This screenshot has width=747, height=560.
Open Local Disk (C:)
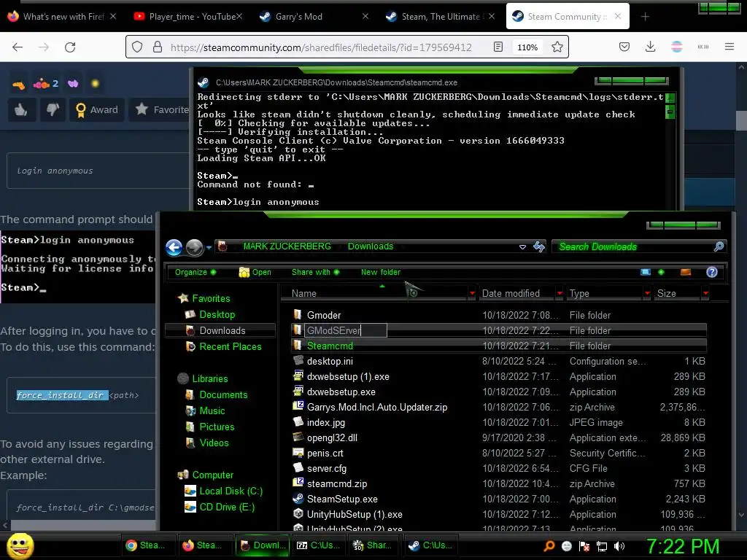pos(231,491)
